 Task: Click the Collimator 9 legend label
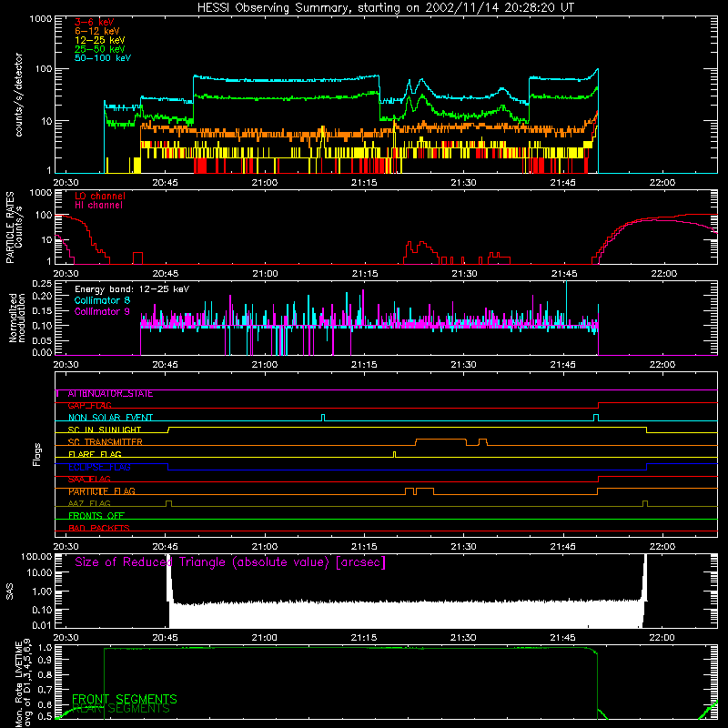coord(102,311)
